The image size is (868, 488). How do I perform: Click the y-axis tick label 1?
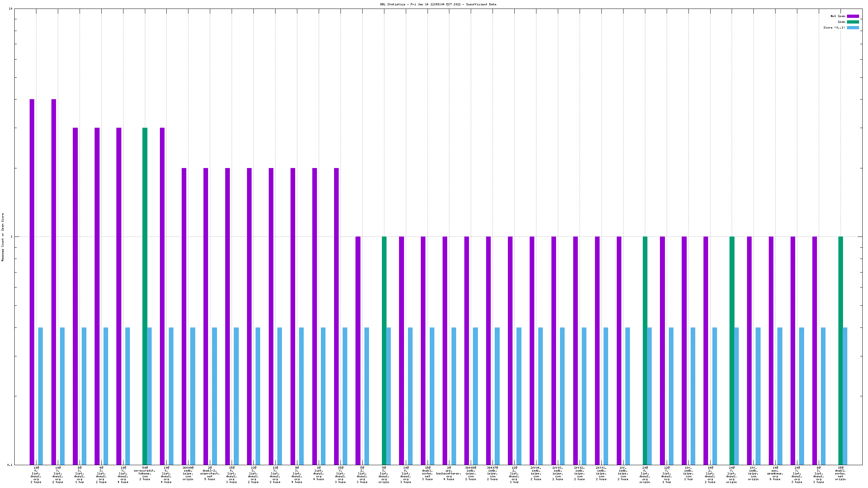(11, 237)
